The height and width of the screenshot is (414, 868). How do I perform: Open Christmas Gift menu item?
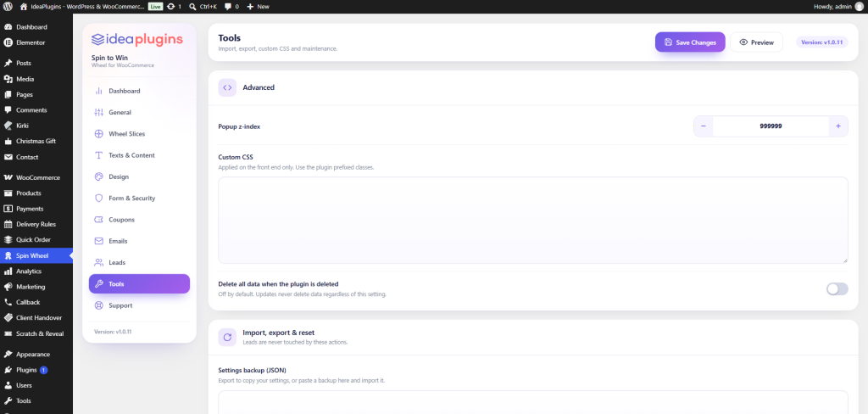tap(36, 141)
